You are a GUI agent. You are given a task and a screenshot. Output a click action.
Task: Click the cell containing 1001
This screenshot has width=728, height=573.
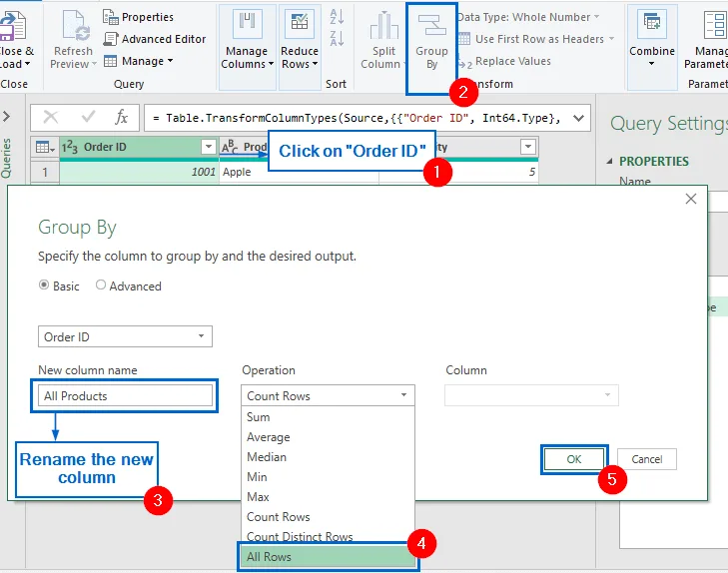pos(139,172)
